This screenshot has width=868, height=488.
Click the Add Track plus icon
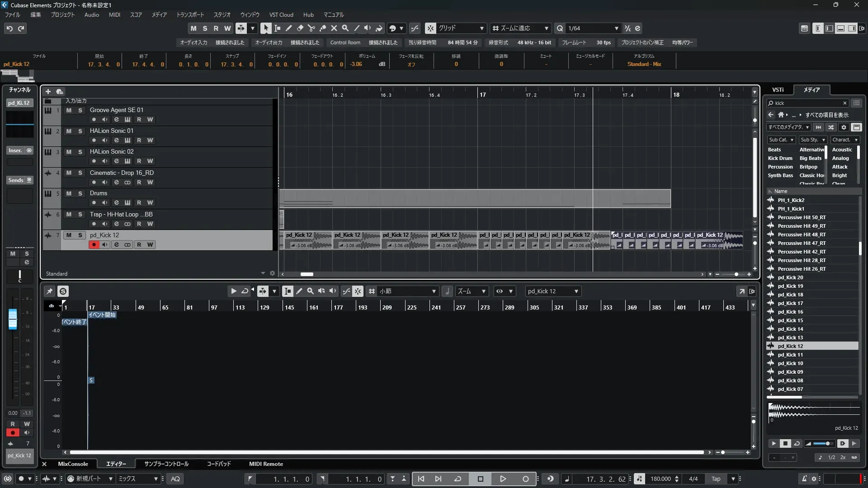click(48, 91)
